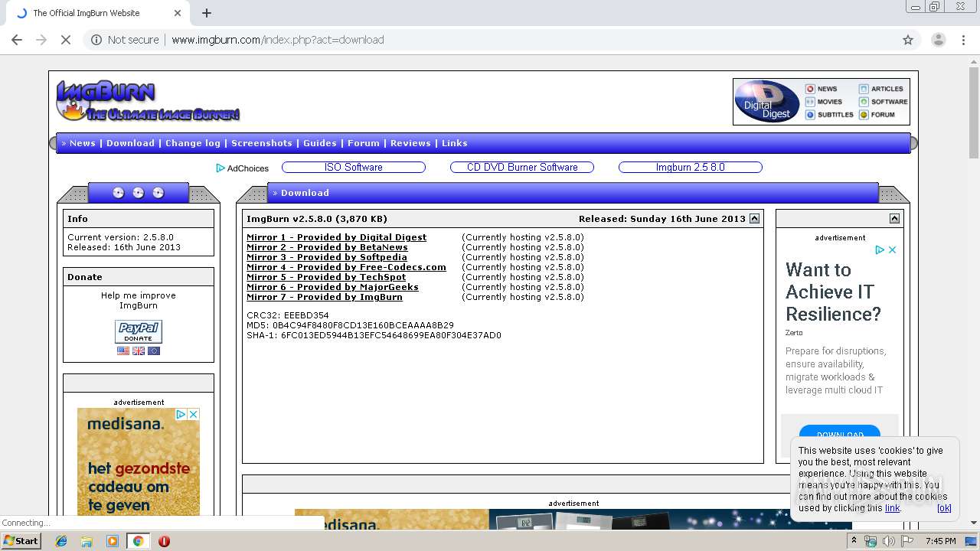Download from Mirror 4 Free-Codecs.com

[347, 267]
